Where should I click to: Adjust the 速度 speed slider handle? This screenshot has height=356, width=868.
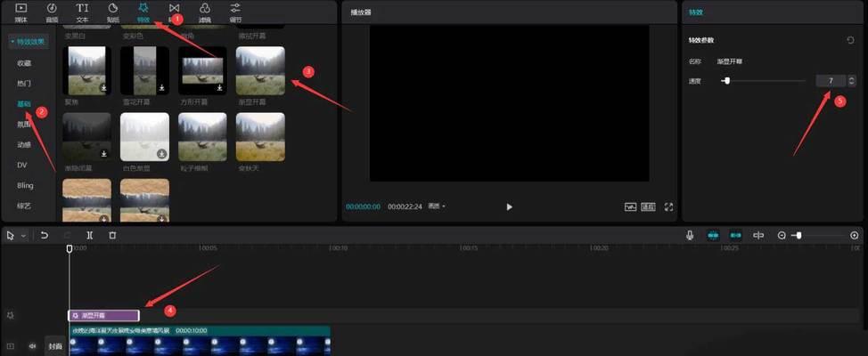pyautogui.click(x=727, y=81)
